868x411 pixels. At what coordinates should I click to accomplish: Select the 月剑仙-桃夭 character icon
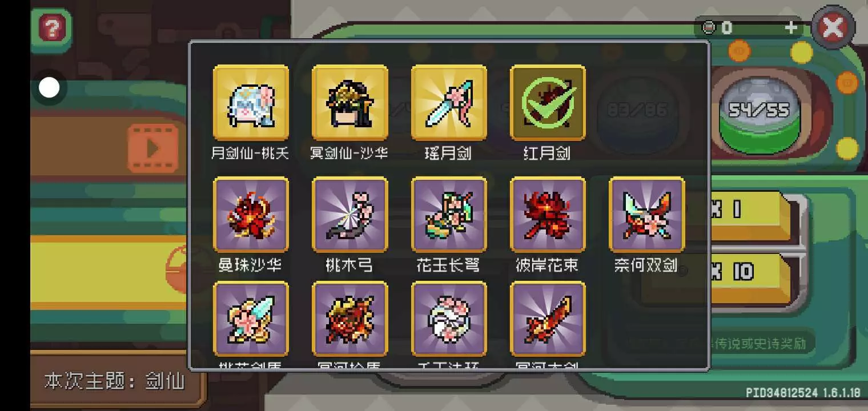click(x=250, y=103)
